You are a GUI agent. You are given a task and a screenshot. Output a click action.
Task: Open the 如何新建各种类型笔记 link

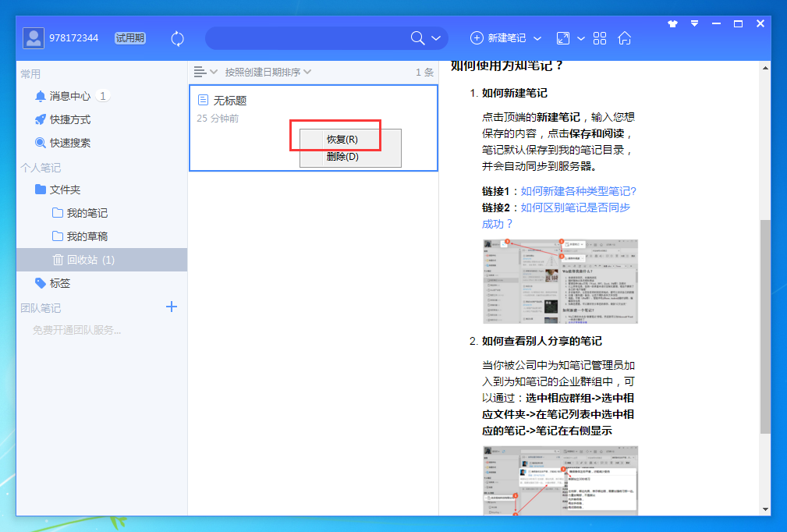[x=577, y=191]
